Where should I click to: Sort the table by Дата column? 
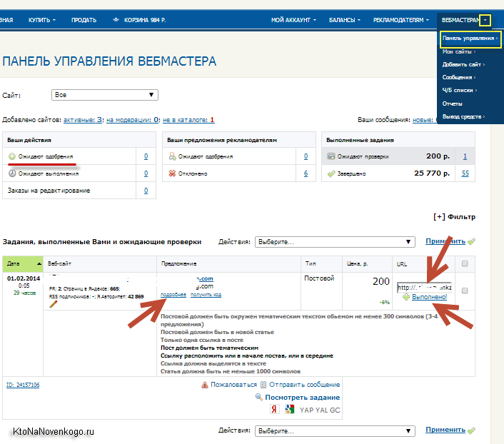coord(23,263)
